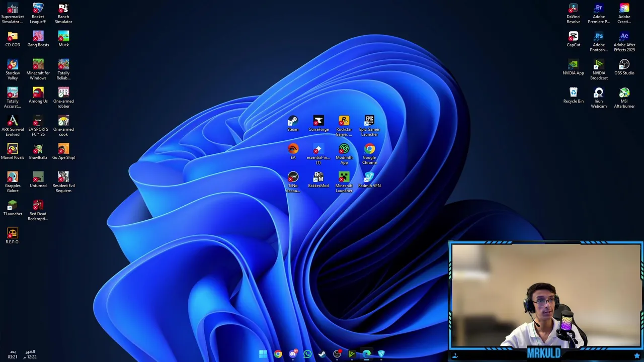Image resolution: width=644 pixels, height=362 pixels.
Task: Select the Stardew Valley desktop icon
Action: click(13, 70)
